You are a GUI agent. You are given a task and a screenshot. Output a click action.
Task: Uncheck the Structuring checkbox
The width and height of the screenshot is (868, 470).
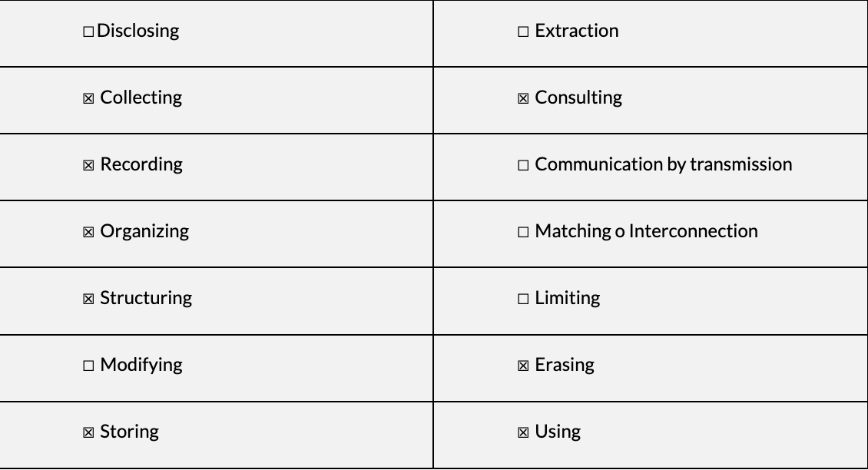[x=88, y=299]
